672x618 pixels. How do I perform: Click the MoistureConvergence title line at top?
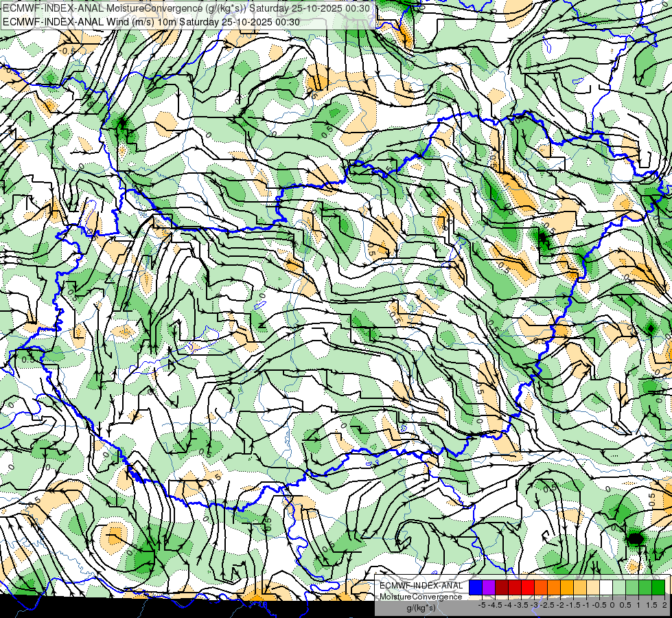[187, 8]
